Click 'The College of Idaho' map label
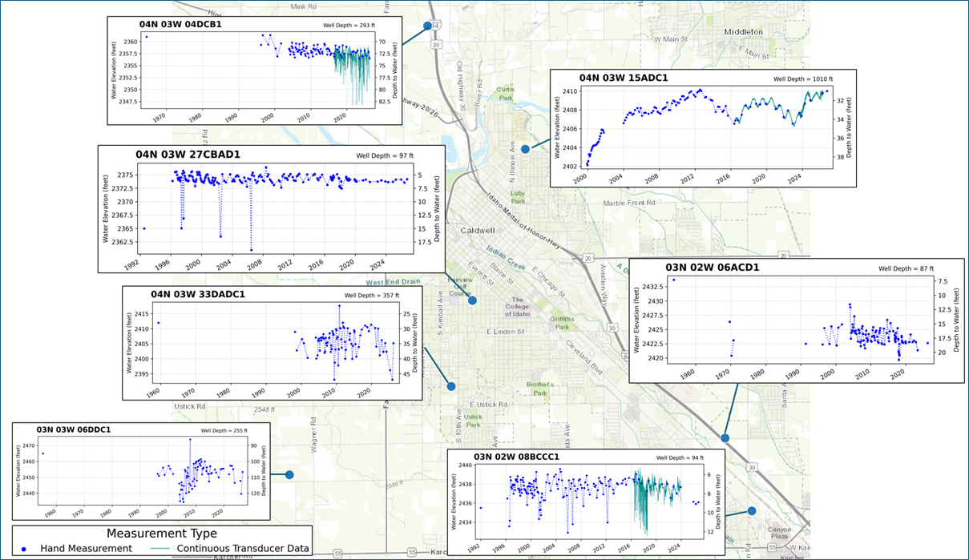The width and height of the screenshot is (969, 560). [519, 305]
